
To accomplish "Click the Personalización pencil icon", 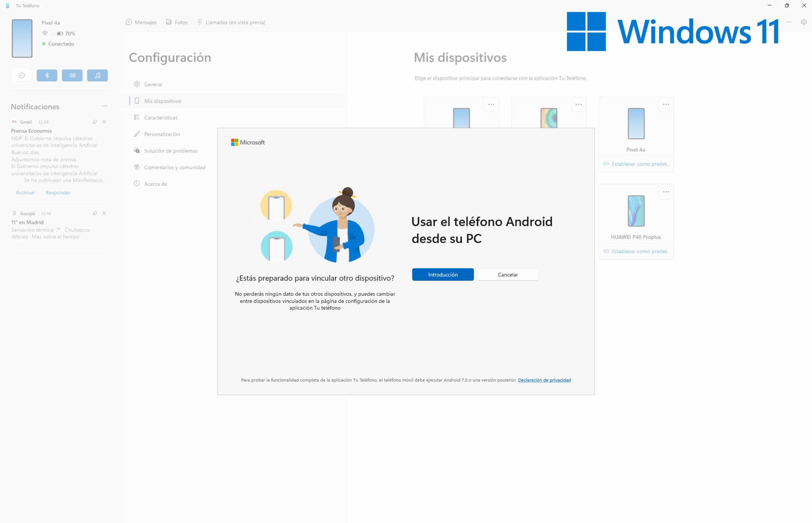I will 137,134.
